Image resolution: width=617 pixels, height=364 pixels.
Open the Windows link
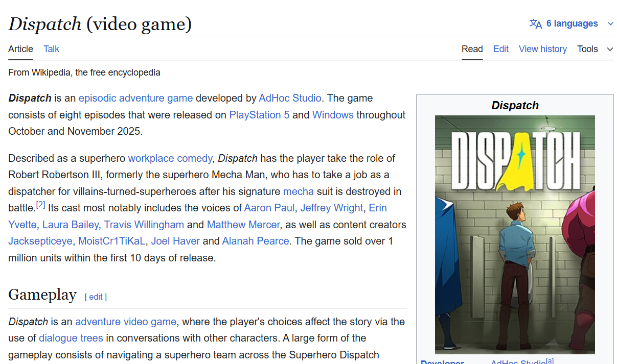pyautogui.click(x=333, y=115)
